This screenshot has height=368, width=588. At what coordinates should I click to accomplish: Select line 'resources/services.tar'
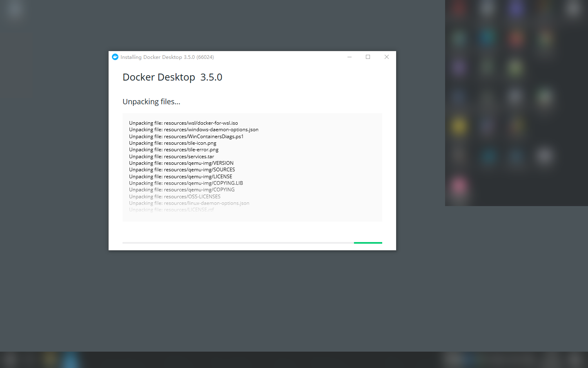[x=171, y=157]
